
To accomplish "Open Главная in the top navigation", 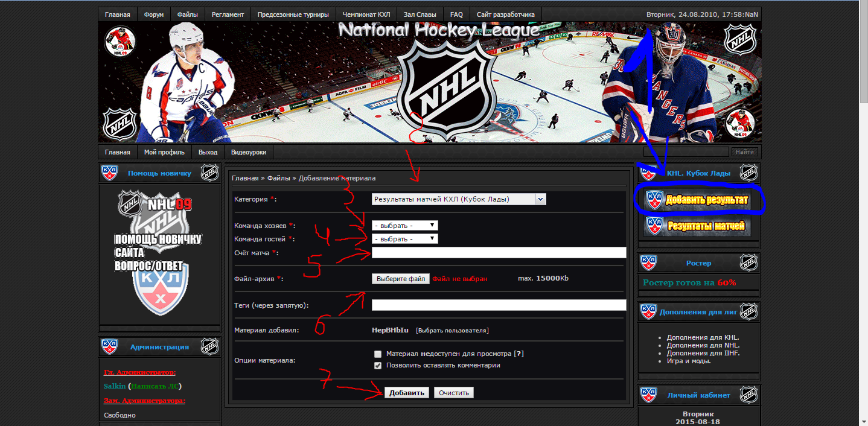I will point(117,14).
